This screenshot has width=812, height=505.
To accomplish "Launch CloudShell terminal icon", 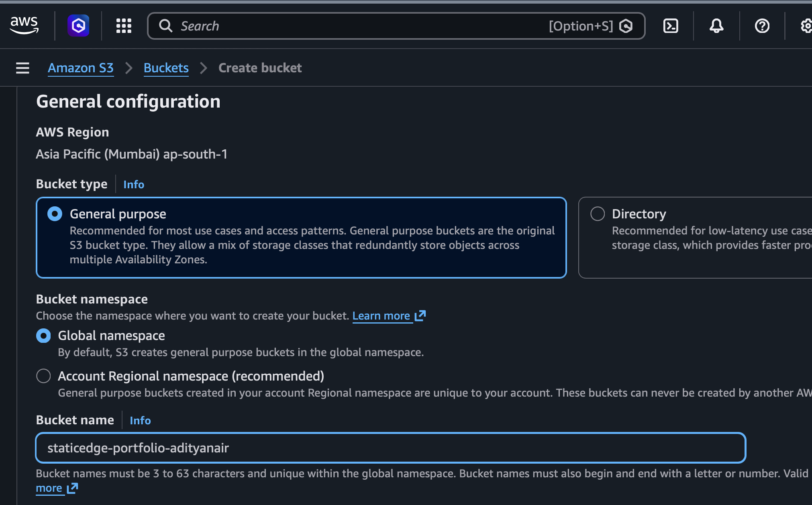I will click(671, 26).
